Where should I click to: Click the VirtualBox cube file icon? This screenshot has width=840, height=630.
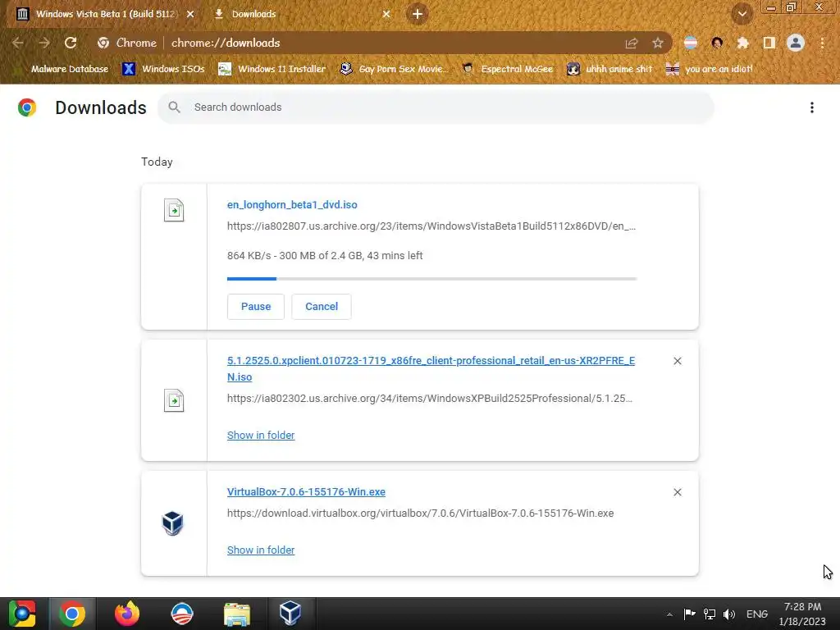[x=173, y=523]
